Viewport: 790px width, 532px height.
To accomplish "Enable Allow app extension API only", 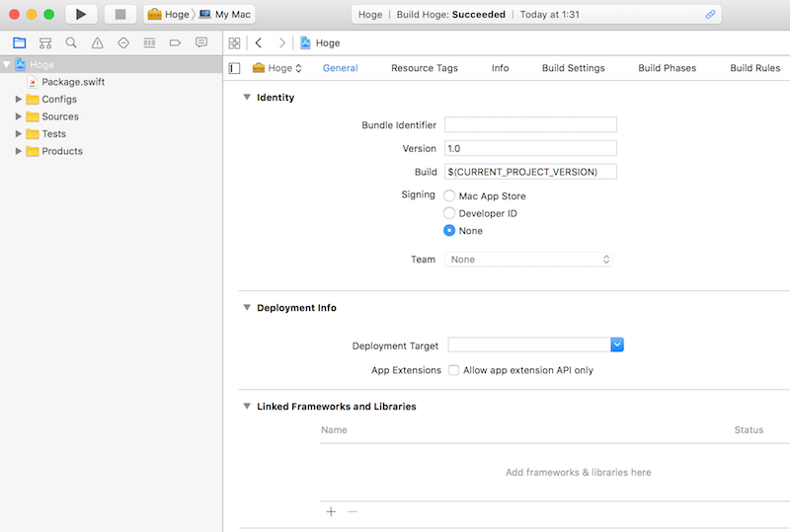I will [453, 370].
